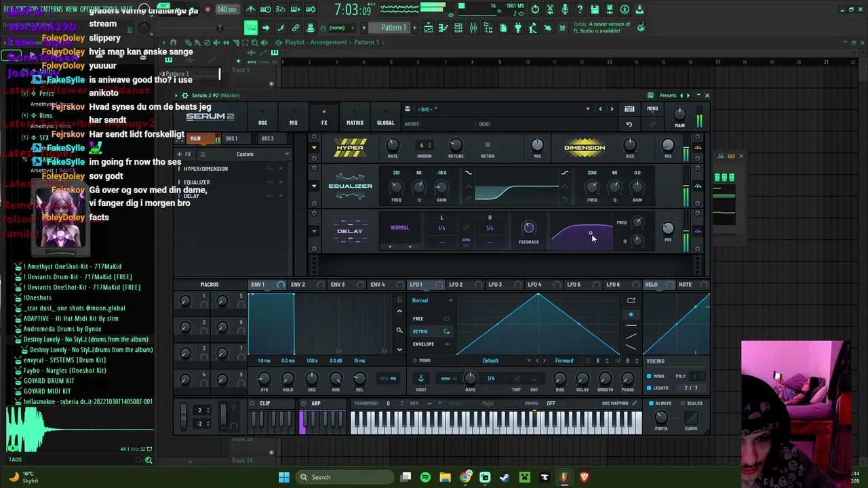Toggle the MONO voicing checkbox
This screenshot has height=488, width=868.
649,376
